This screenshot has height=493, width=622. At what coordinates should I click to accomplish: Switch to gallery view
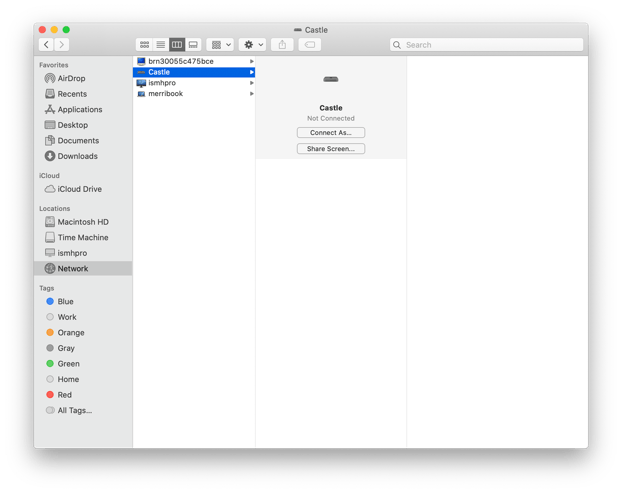(x=193, y=44)
